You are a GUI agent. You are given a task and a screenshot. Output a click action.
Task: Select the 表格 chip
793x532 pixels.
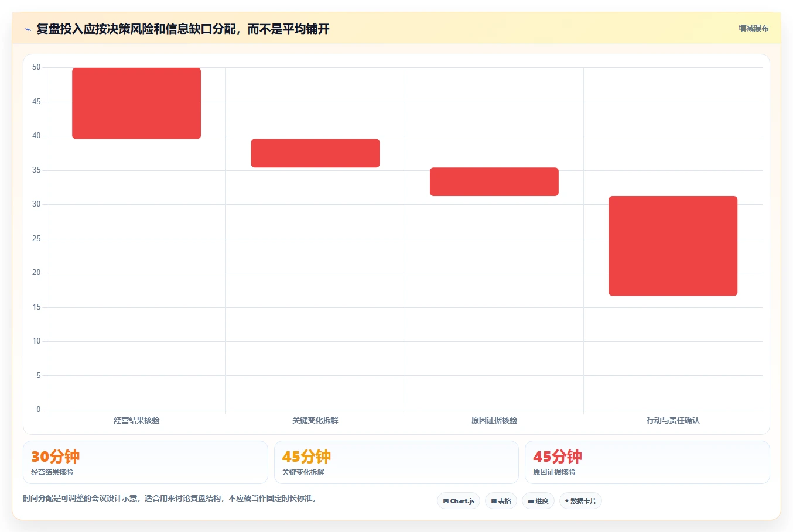[501, 501]
